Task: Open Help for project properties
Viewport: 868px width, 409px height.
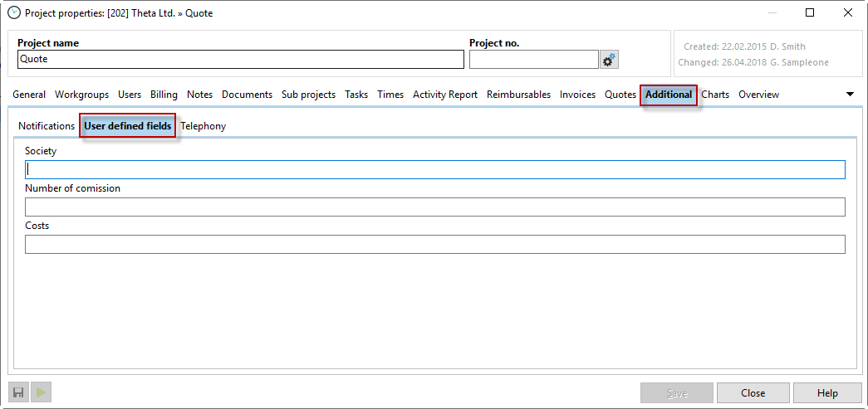Action: tap(826, 393)
